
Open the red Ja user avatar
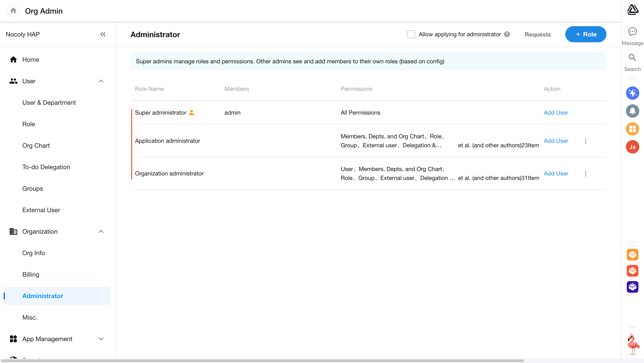click(632, 147)
